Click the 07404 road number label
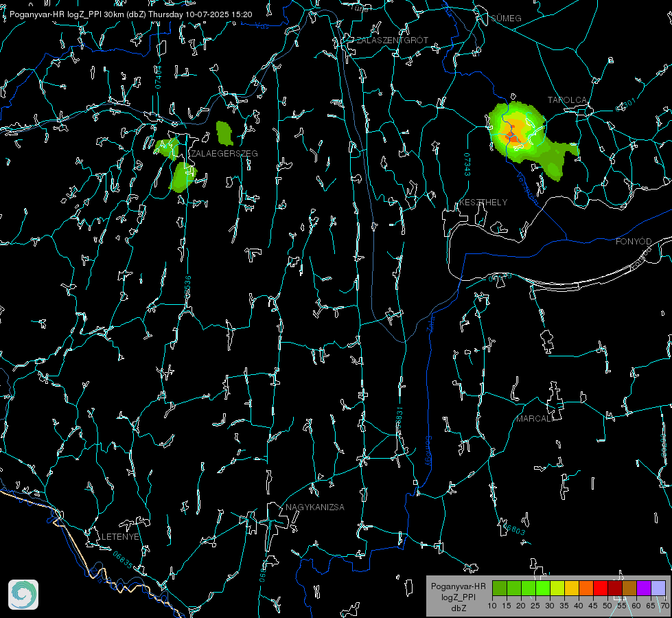672x618 pixels. tap(159, 77)
